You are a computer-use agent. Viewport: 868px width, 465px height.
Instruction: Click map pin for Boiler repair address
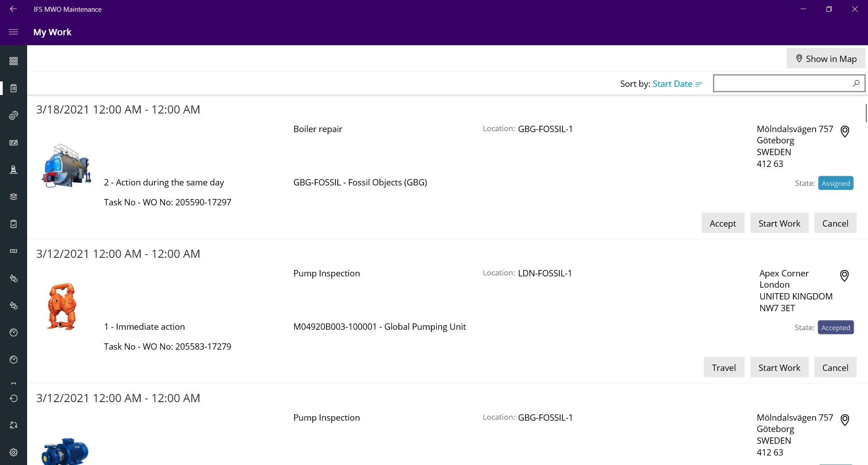coord(844,131)
